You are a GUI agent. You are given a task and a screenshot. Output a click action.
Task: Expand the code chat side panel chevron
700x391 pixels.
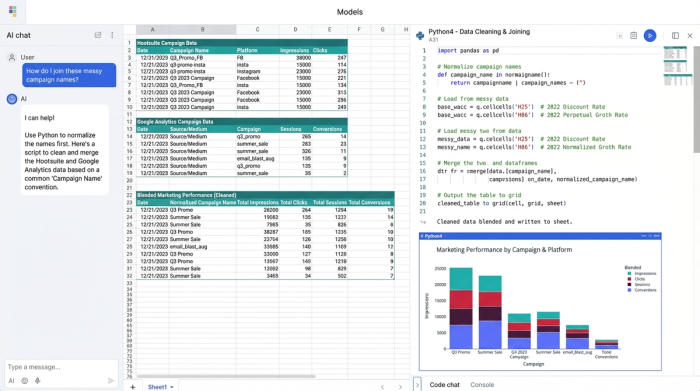pyautogui.click(x=417, y=384)
